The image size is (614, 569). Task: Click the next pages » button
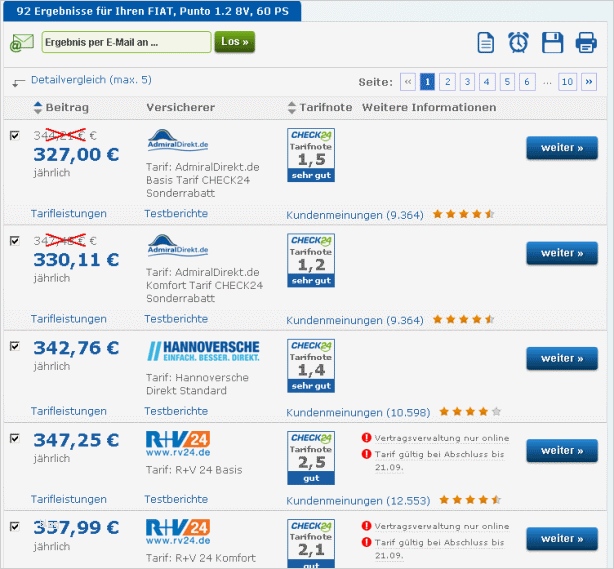[x=589, y=82]
